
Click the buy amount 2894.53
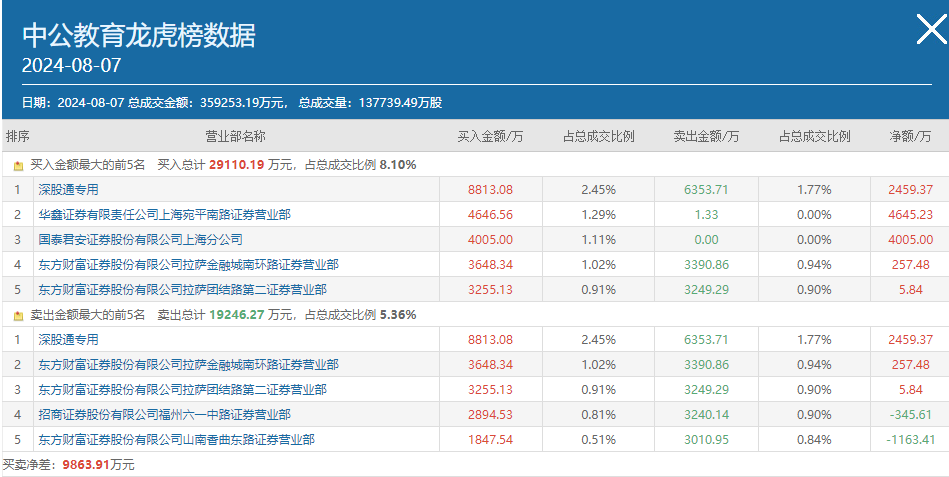[490, 415]
